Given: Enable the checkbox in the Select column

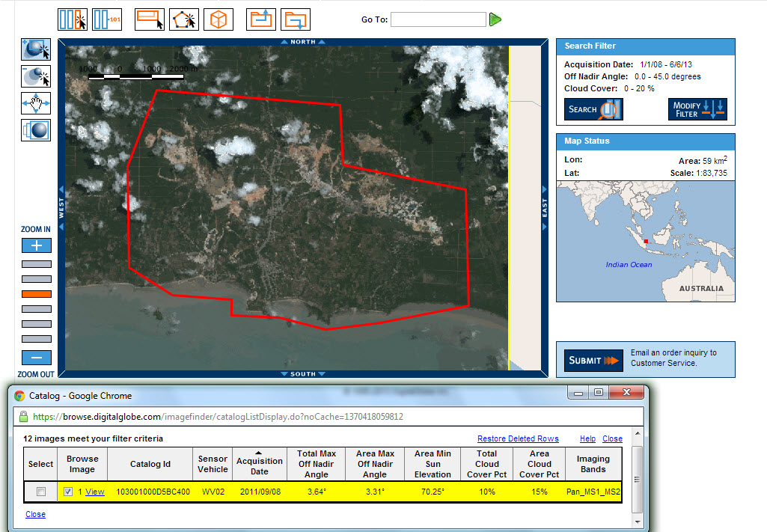Looking at the screenshot, I should pos(40,490).
